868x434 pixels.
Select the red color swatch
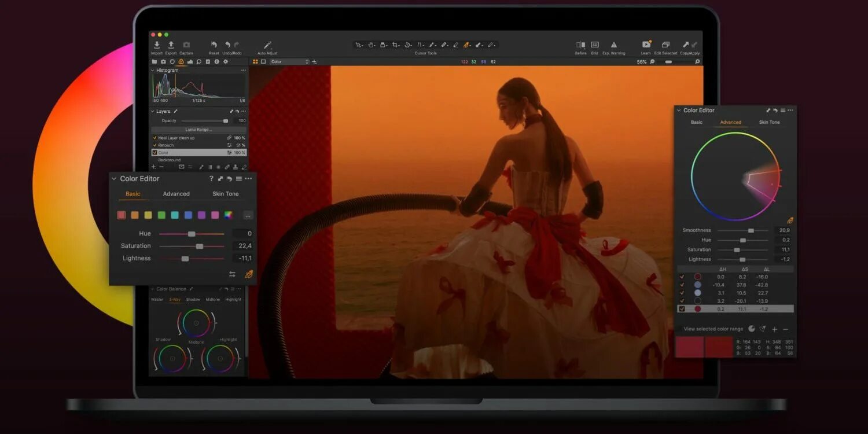coord(121,215)
